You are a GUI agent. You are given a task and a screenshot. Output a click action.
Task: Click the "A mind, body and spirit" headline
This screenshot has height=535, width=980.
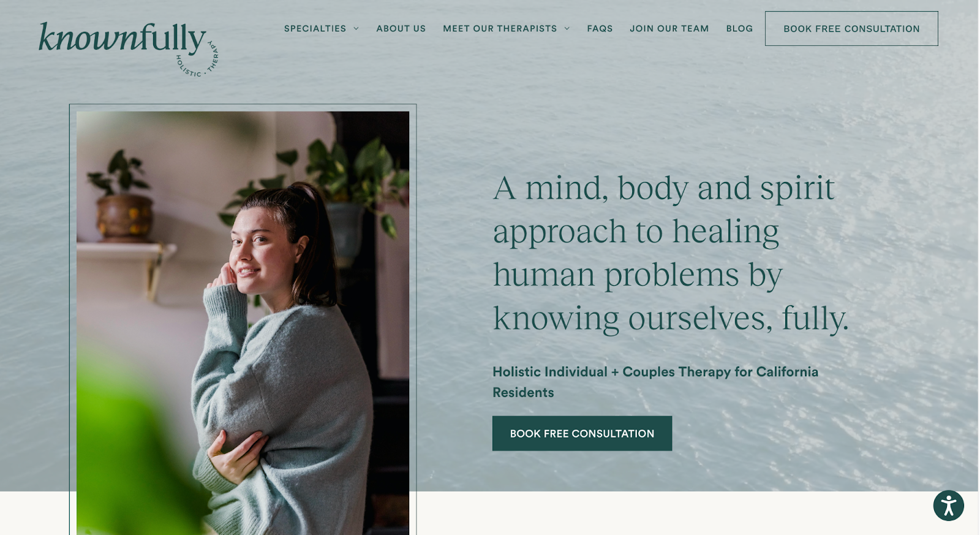tap(664, 188)
